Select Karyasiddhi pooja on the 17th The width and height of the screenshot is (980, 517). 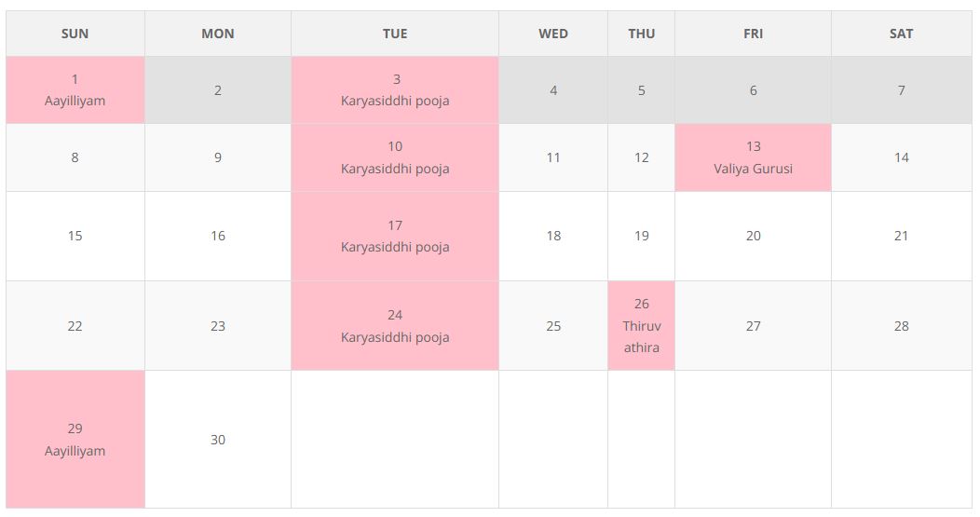[x=395, y=247]
